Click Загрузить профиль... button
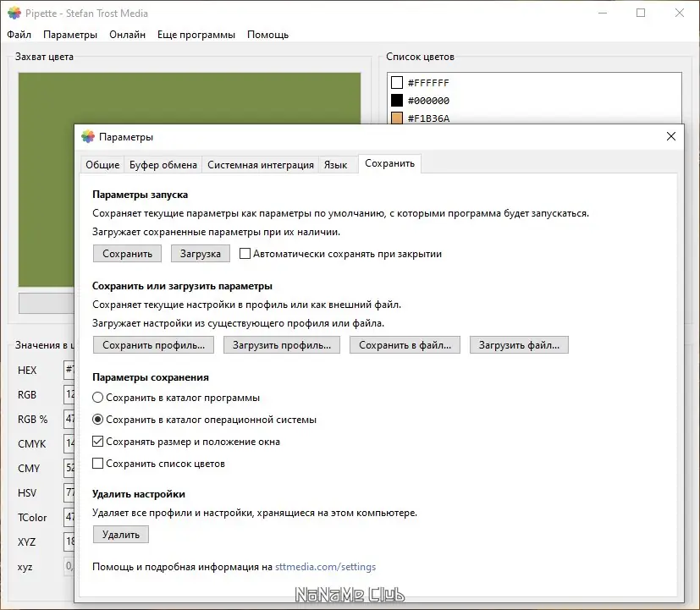The width and height of the screenshot is (700, 610). point(282,345)
